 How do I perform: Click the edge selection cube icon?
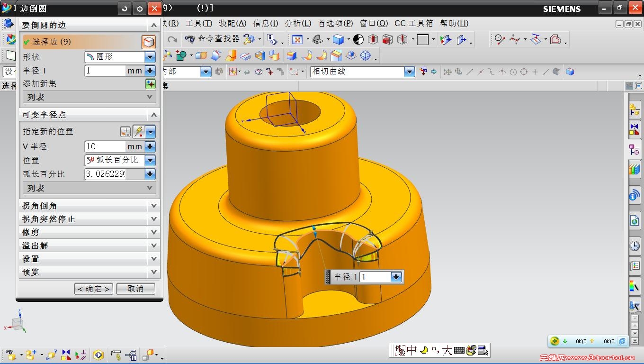pos(149,42)
